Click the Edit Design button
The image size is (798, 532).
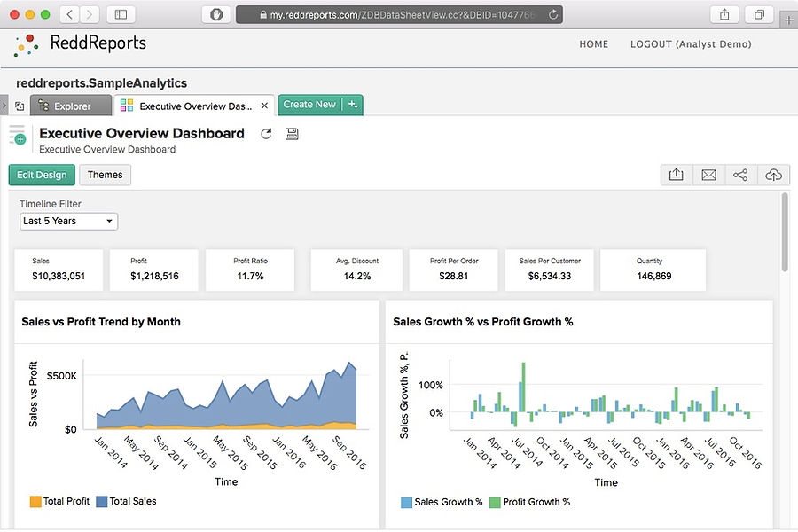click(41, 175)
